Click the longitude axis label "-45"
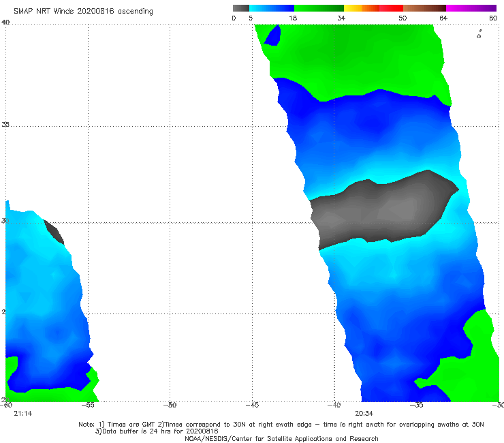The width and height of the screenshot is (504, 443). (x=252, y=405)
